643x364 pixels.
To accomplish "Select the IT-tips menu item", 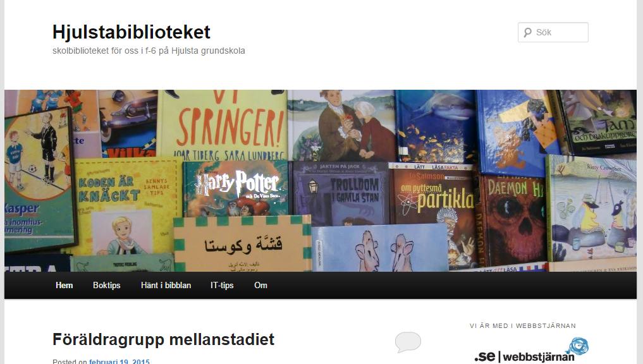I will coord(222,285).
